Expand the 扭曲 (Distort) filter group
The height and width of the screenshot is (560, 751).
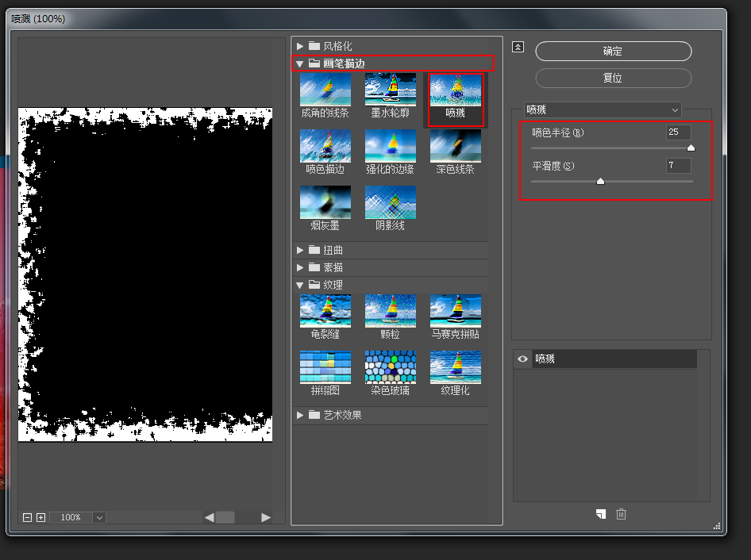(x=301, y=249)
